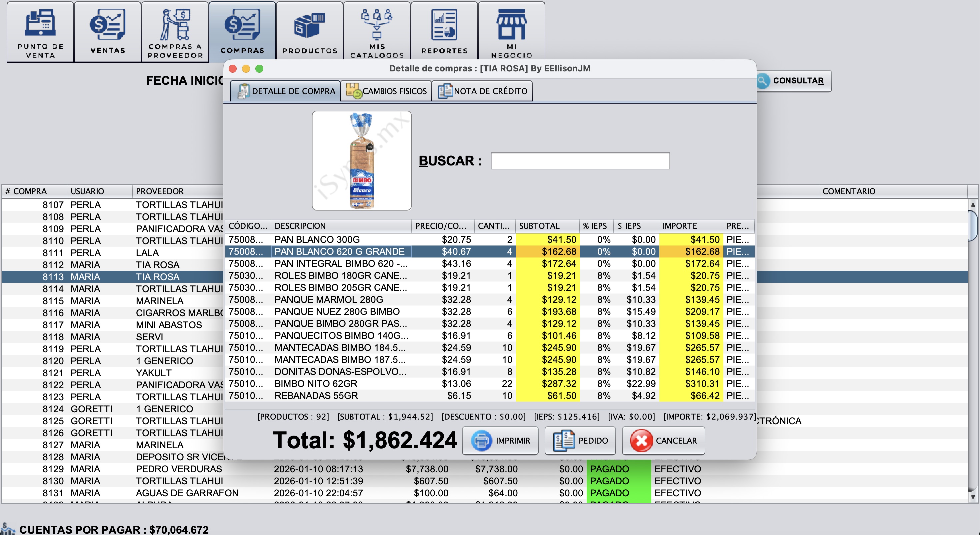Open the Punto de Venta module
Image resolution: width=980 pixels, height=535 pixels.
pyautogui.click(x=40, y=32)
